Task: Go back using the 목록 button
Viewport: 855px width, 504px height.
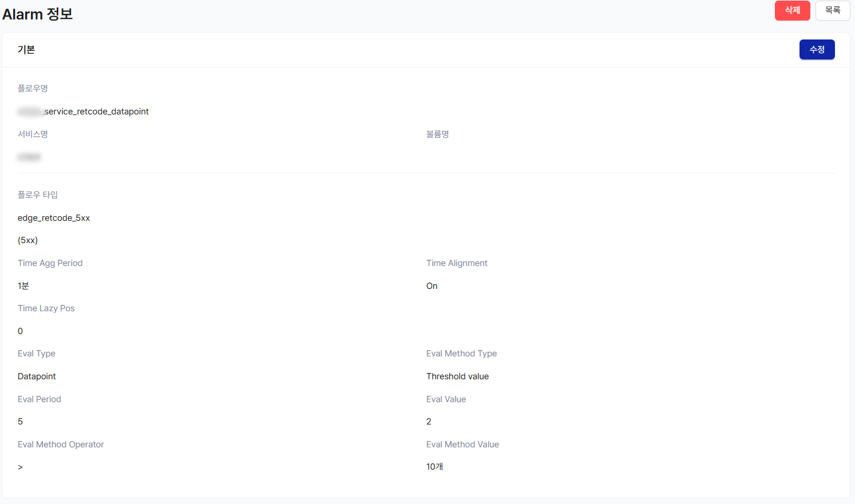Action: tap(832, 10)
